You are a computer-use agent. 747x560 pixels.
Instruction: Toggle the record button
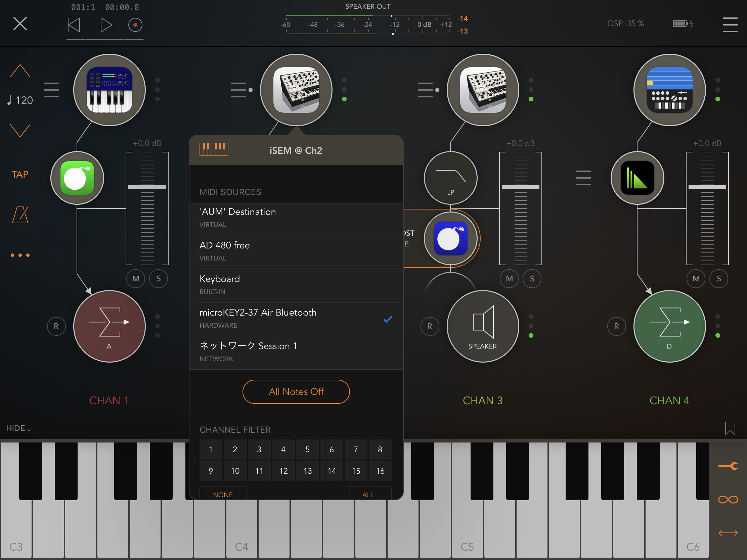pos(135,25)
